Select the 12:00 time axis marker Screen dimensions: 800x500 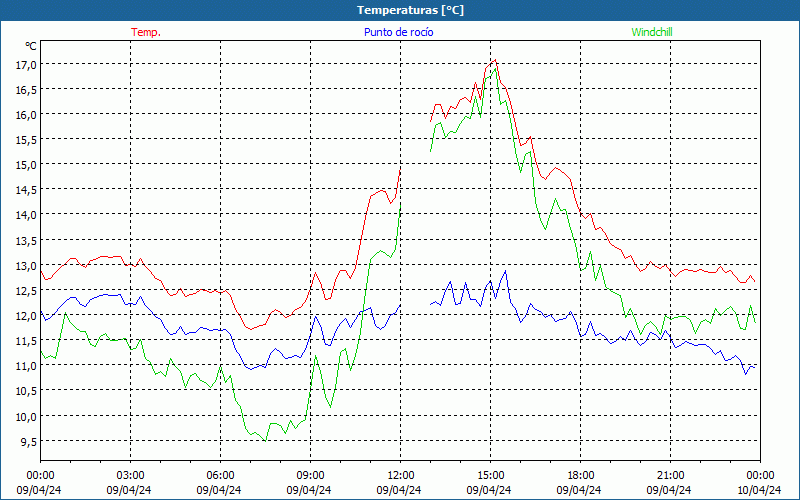click(400, 475)
